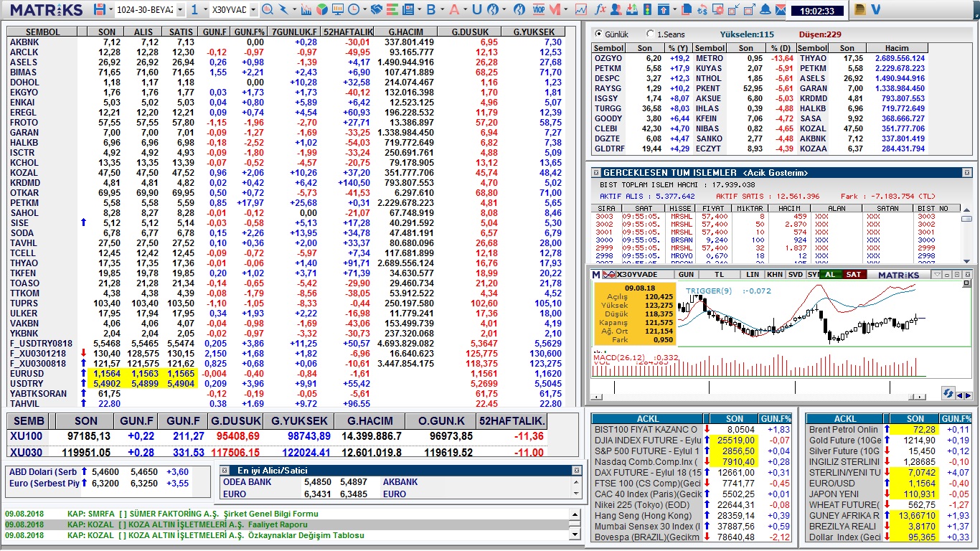Open the bar chart icon in toolbar
The image size is (980, 551).
[306, 9]
